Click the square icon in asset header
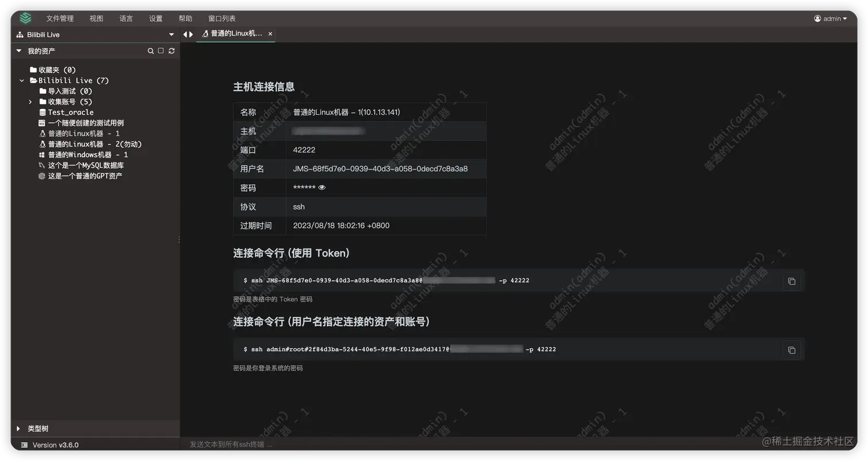 pos(161,51)
